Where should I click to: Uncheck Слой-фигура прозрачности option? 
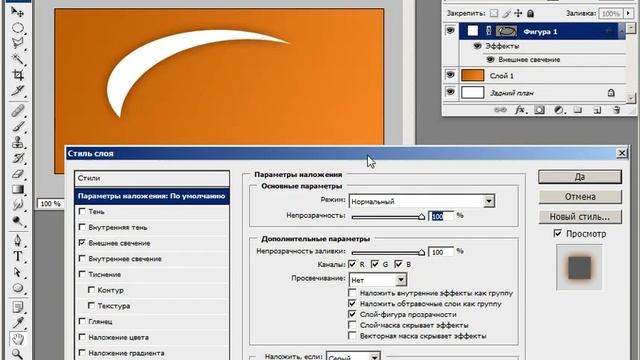point(352,314)
